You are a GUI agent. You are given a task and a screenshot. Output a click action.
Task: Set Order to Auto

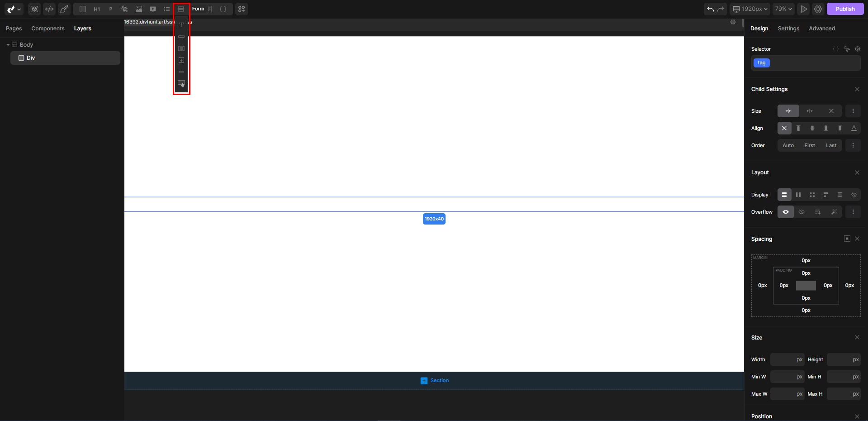point(788,145)
